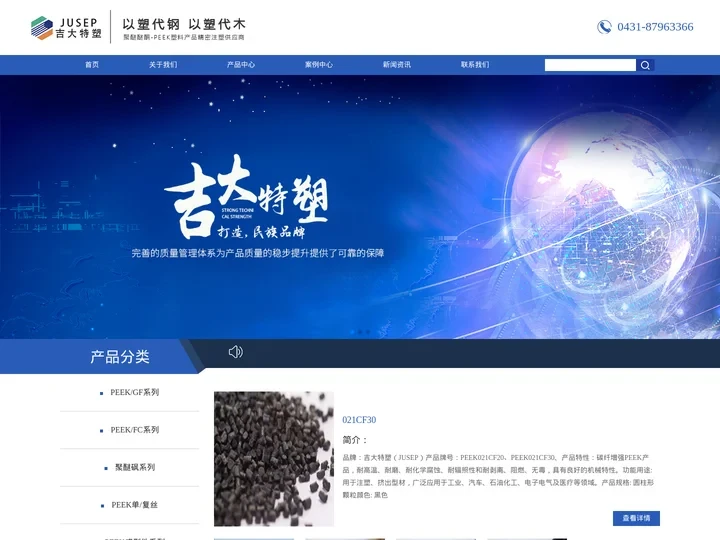
Task: Click the JUSEP 吉大特塑 logo
Action: point(66,28)
